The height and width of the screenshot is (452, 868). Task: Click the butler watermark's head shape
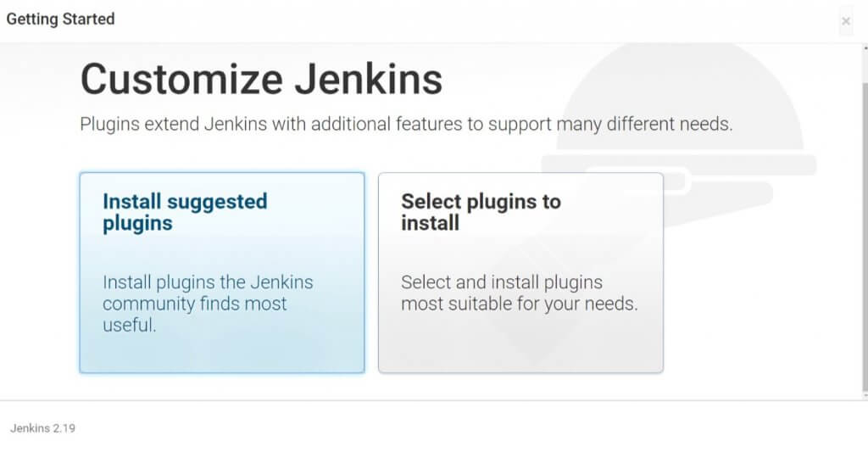[679, 97]
